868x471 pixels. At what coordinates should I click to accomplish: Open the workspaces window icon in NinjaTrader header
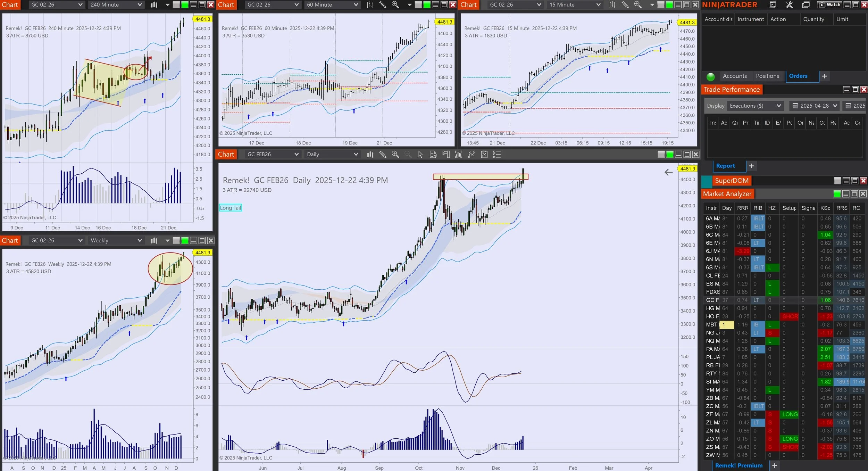[x=806, y=5]
